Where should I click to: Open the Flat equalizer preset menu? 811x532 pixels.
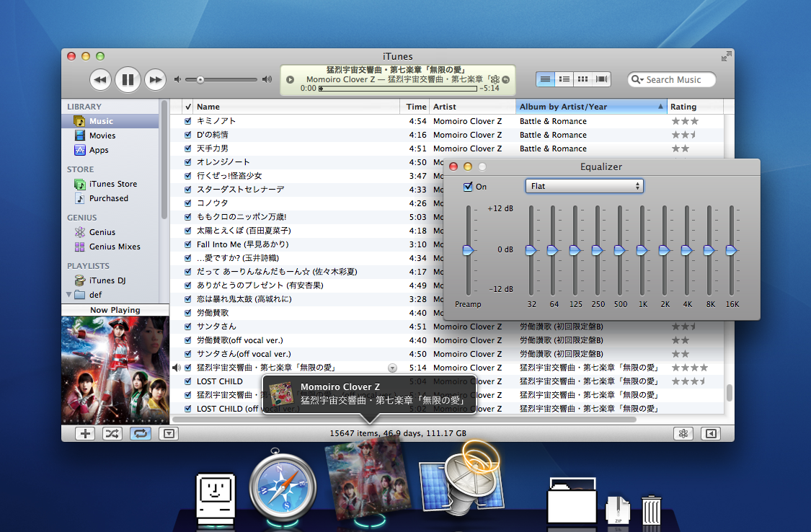584,186
